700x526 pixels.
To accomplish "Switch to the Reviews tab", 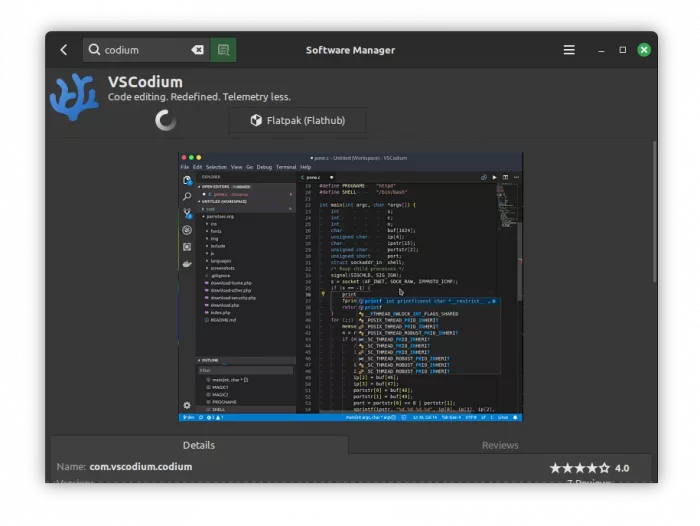I will click(x=500, y=445).
